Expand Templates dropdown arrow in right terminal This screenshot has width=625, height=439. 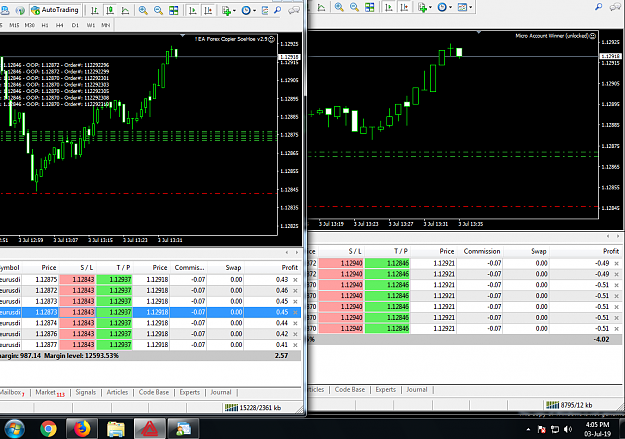pyautogui.click(x=470, y=8)
